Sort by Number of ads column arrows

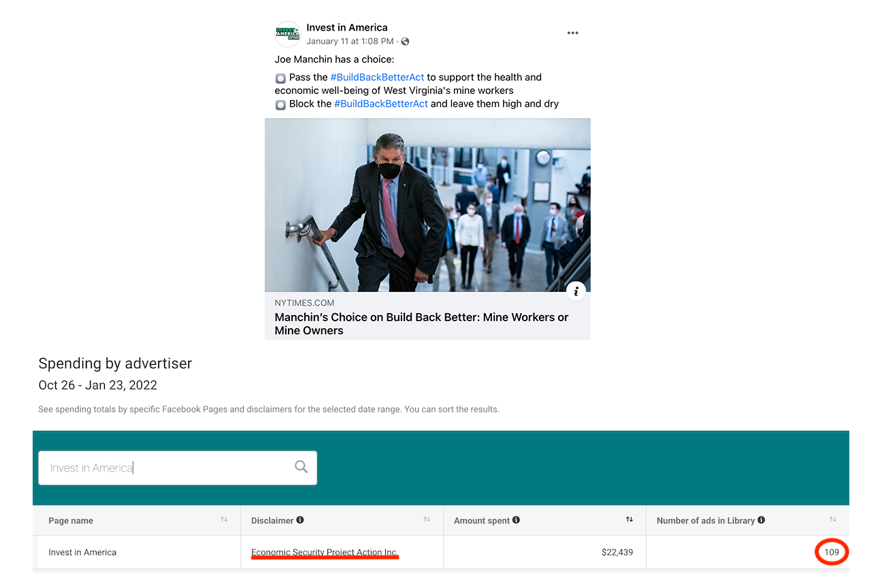[x=832, y=520]
